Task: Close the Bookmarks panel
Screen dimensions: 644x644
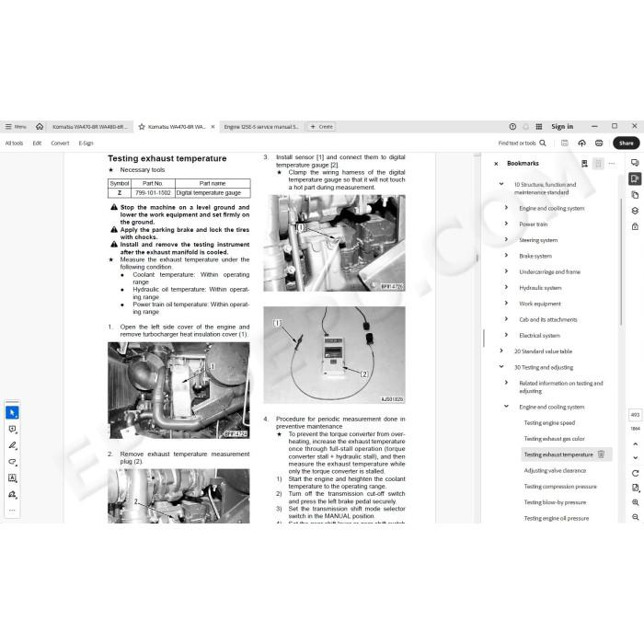Action: (x=496, y=164)
